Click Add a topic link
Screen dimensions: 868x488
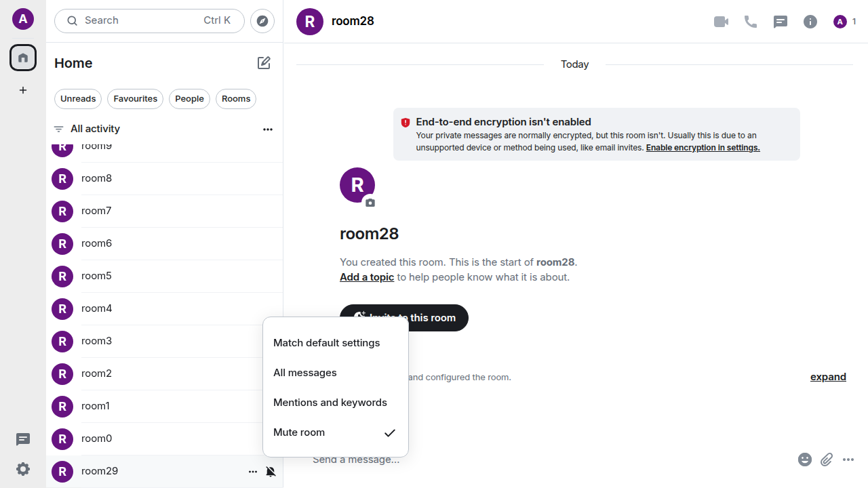pyautogui.click(x=367, y=277)
